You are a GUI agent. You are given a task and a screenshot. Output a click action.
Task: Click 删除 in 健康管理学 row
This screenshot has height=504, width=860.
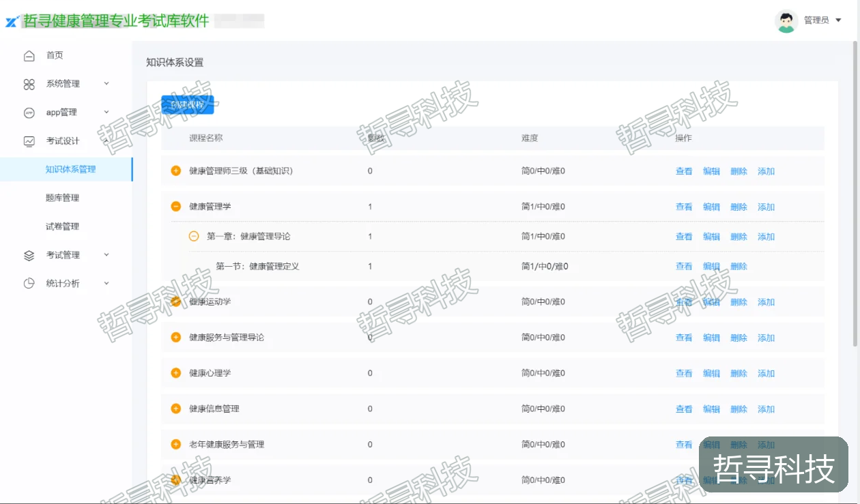[x=739, y=207]
